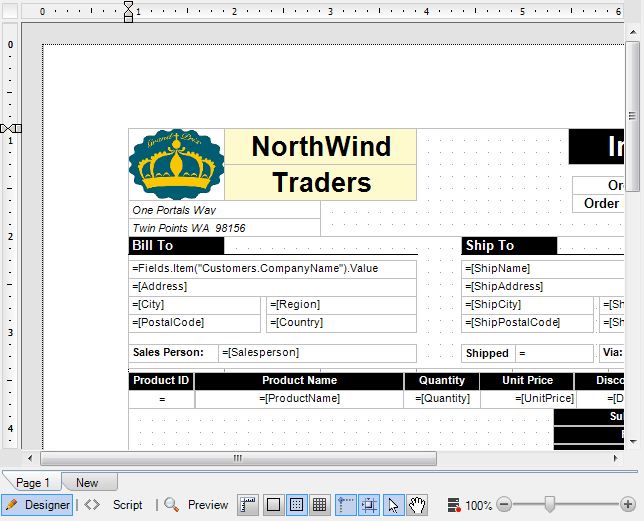The width and height of the screenshot is (644, 521).
Task: Select the Unit Price column header
Action: pos(527,381)
